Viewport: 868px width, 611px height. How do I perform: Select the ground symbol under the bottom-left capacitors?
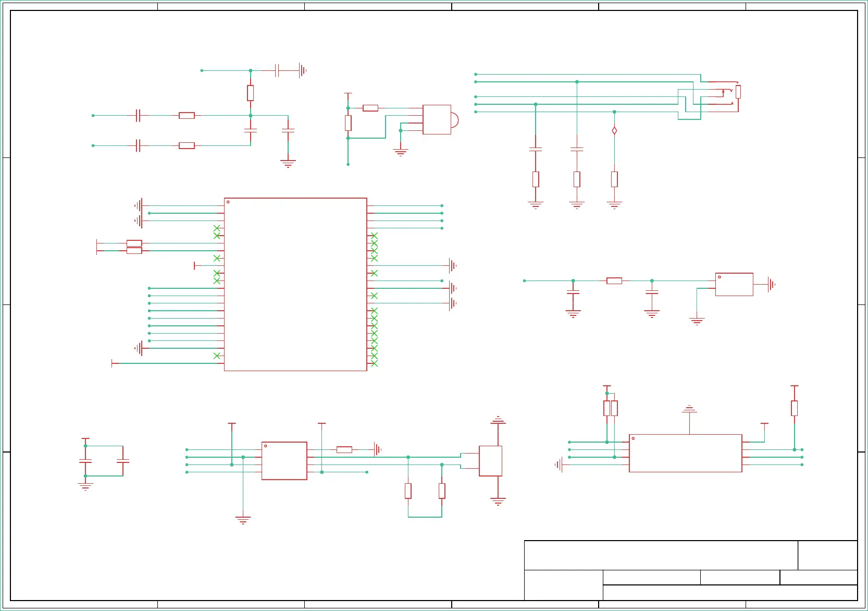tap(85, 487)
